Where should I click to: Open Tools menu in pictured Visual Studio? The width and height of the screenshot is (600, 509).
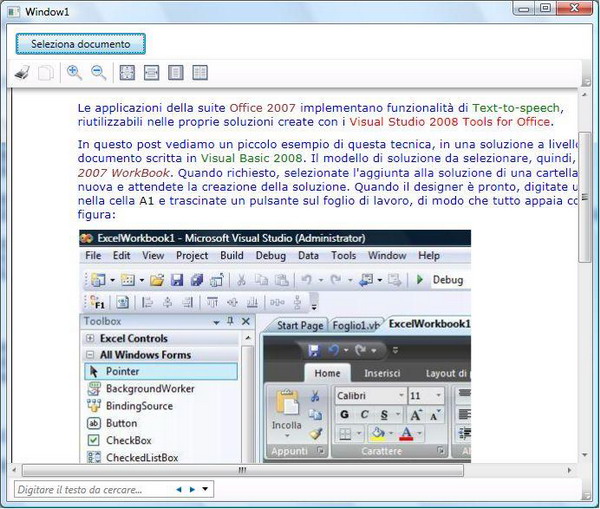pyautogui.click(x=343, y=255)
